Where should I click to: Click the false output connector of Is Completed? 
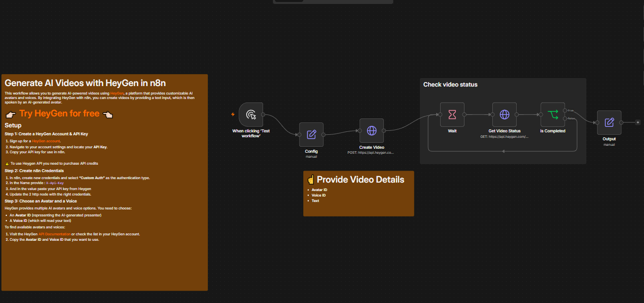coord(565,118)
